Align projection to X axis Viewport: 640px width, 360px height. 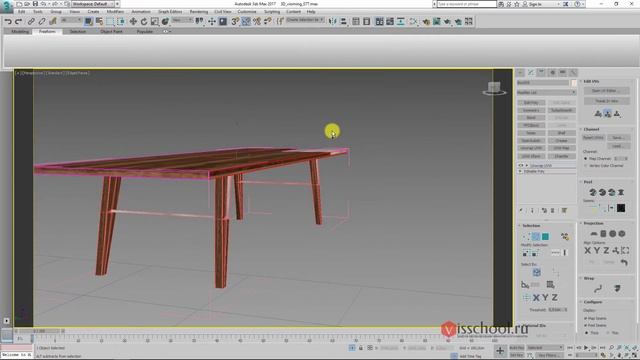tap(587, 251)
